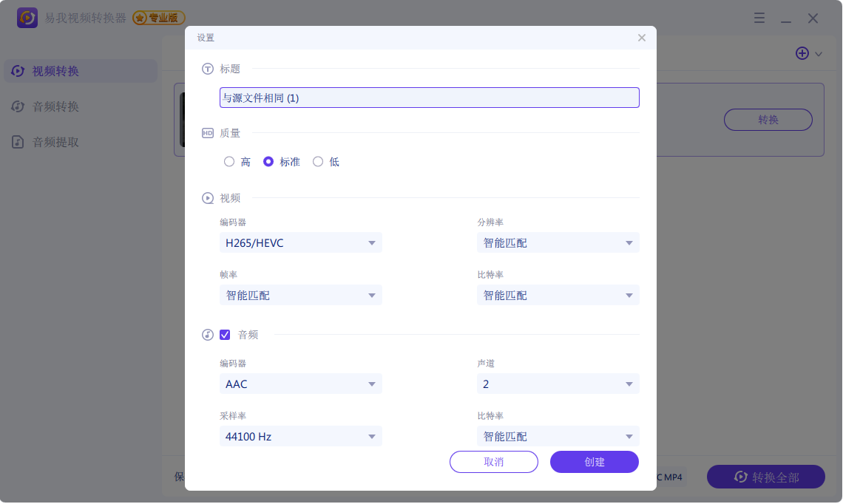This screenshot has width=843, height=504.
Task: Open the 分辨率 smart-match dropdown
Action: coord(558,242)
